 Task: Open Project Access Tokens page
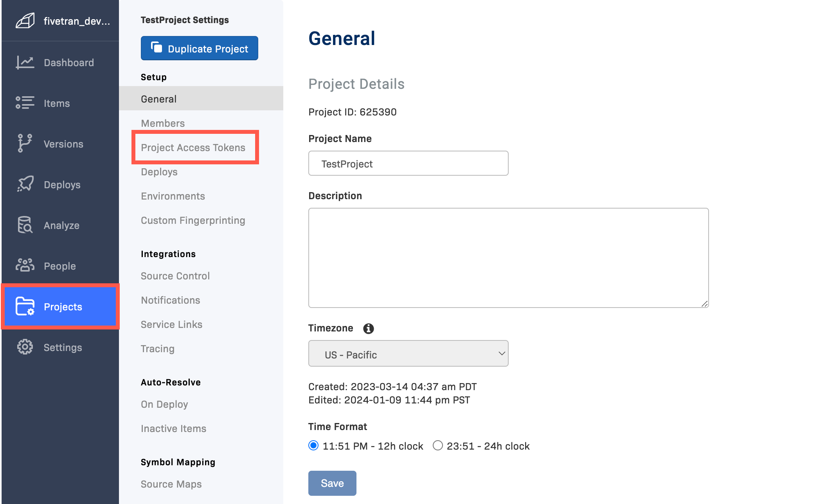(193, 148)
